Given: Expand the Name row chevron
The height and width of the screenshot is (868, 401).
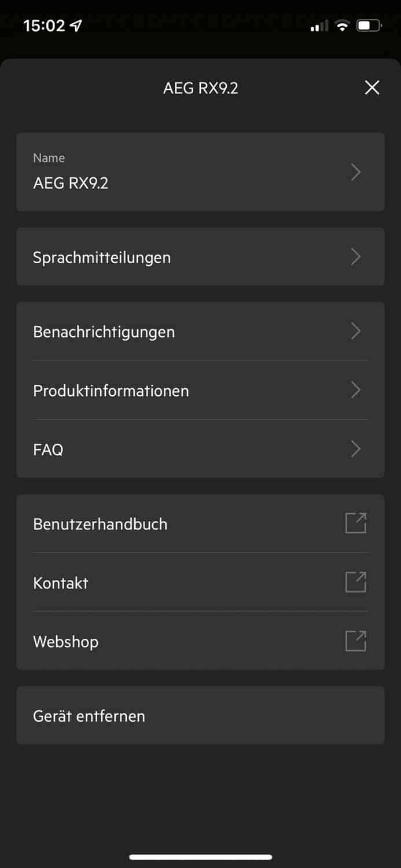Looking at the screenshot, I should pyautogui.click(x=356, y=172).
